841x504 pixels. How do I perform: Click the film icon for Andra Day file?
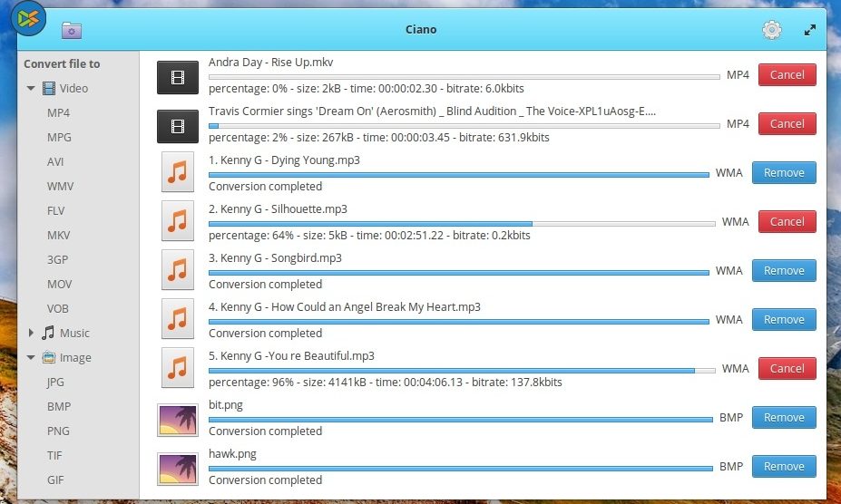(x=178, y=78)
